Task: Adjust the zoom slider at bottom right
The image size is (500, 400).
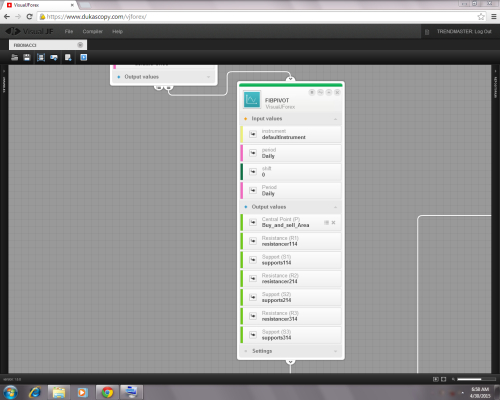Action: 476,379
